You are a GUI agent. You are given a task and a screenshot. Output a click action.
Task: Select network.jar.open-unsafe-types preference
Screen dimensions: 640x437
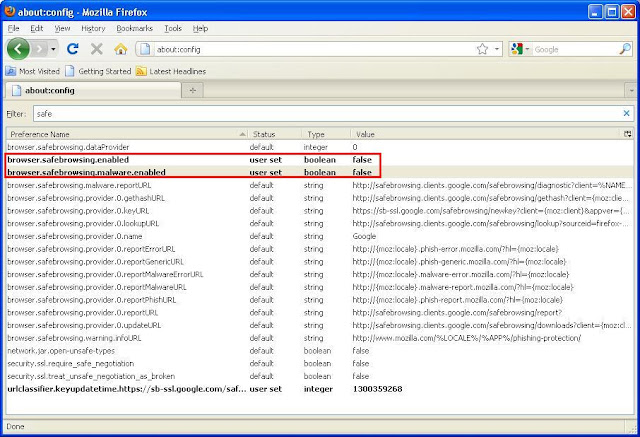point(320,350)
